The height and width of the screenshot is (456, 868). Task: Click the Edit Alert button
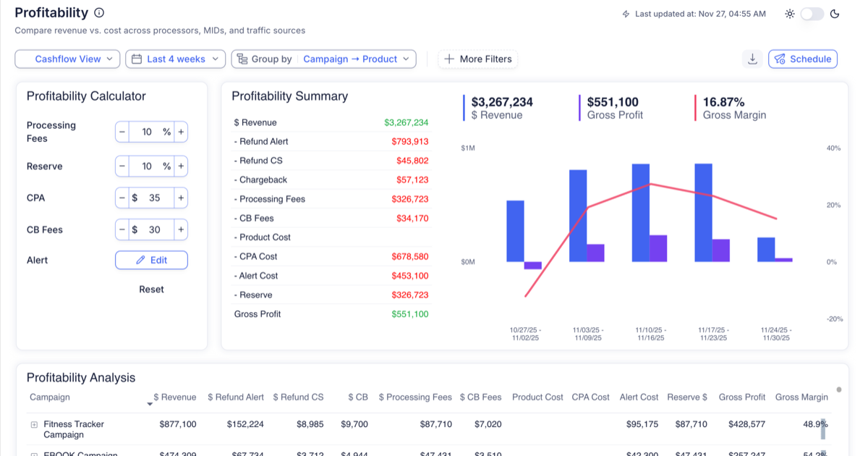[x=151, y=260]
